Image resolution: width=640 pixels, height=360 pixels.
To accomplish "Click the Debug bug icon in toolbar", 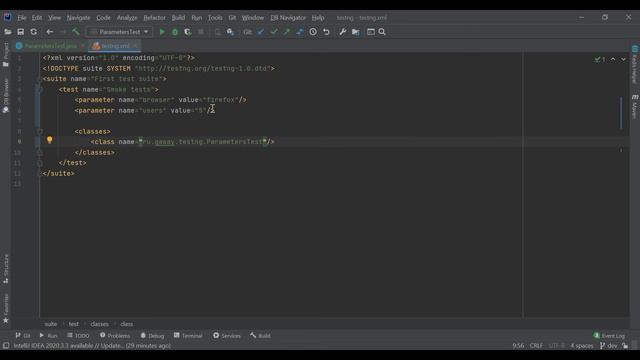I will click(x=175, y=32).
